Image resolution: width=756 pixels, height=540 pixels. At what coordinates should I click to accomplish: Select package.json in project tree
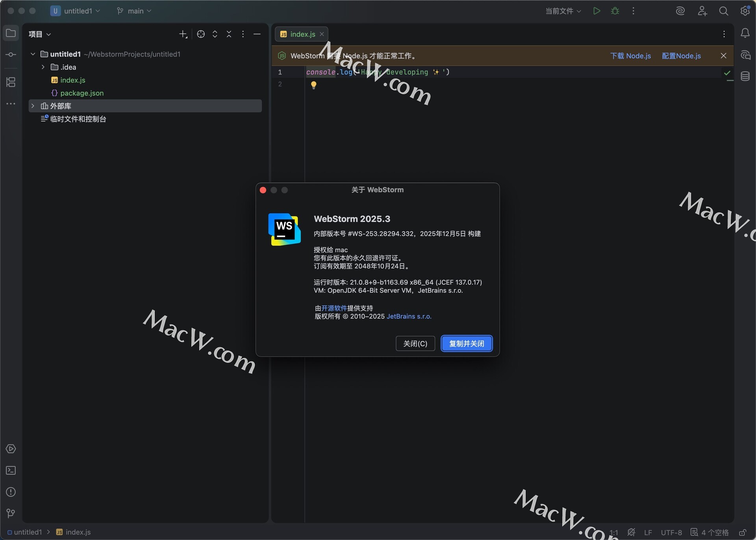coord(82,93)
